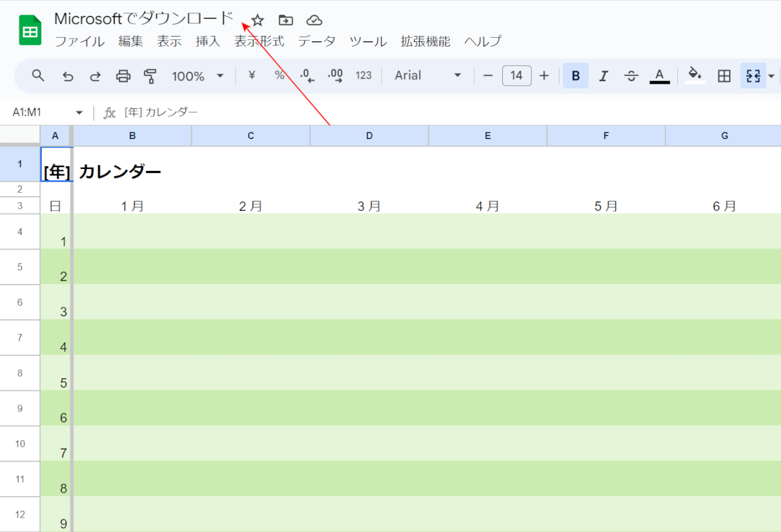Toggle bold formatting off
Screen dimensions: 781x532
coord(575,76)
